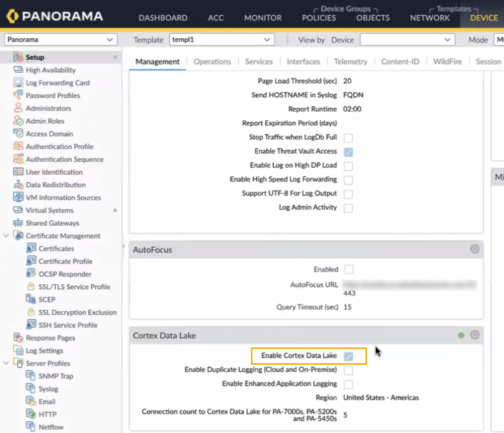This screenshot has height=433, width=504.
Task: Click the Response Pages sidebar link
Action: pos(50,338)
